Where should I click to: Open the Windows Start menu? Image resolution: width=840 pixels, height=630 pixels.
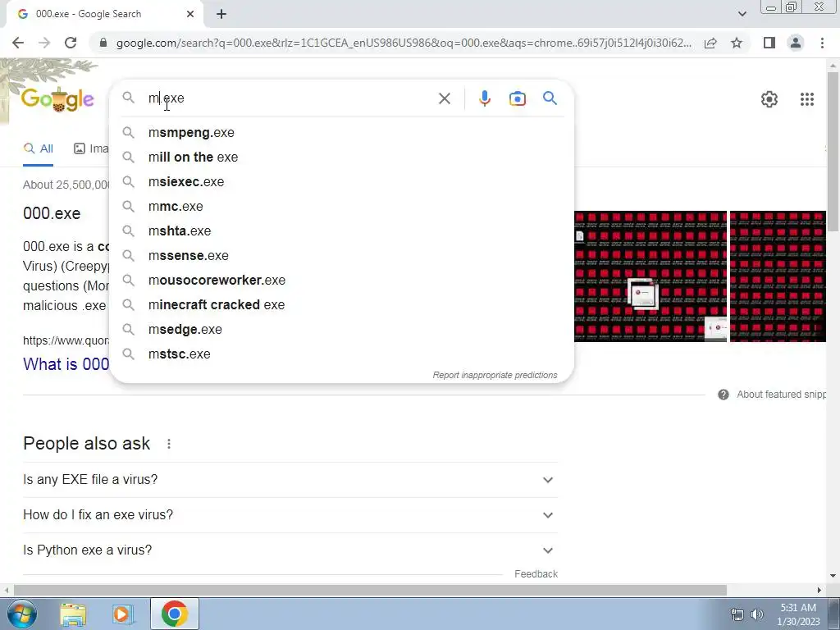click(21, 614)
